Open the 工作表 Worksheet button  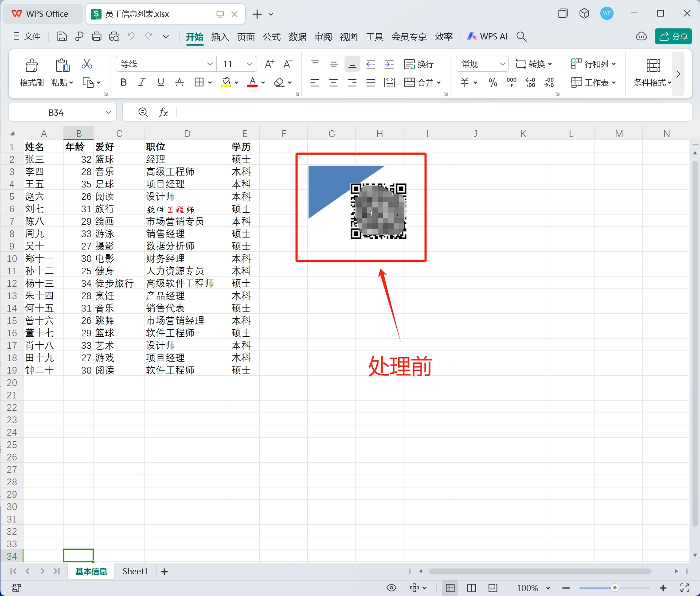coord(593,82)
